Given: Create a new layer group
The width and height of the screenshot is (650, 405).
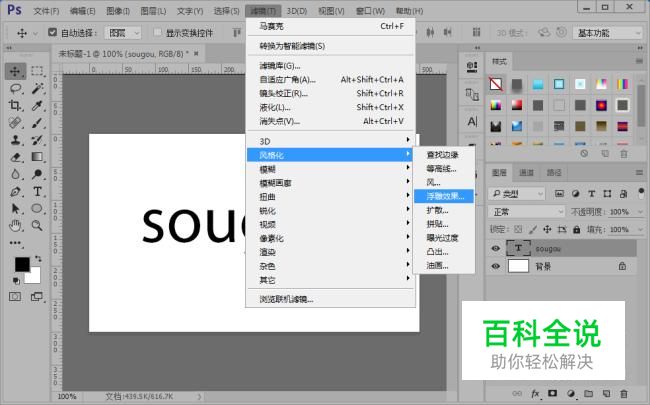Looking at the screenshot, I should pos(588,393).
